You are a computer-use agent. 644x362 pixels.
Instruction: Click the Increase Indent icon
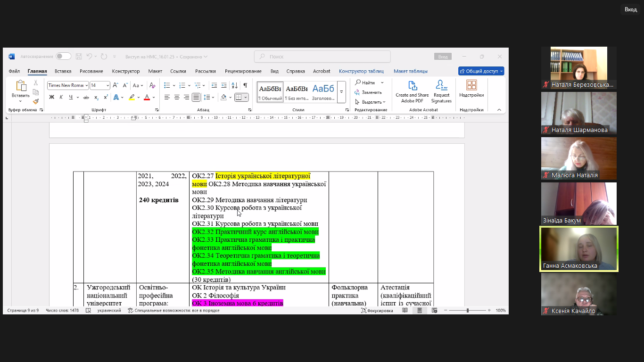224,85
